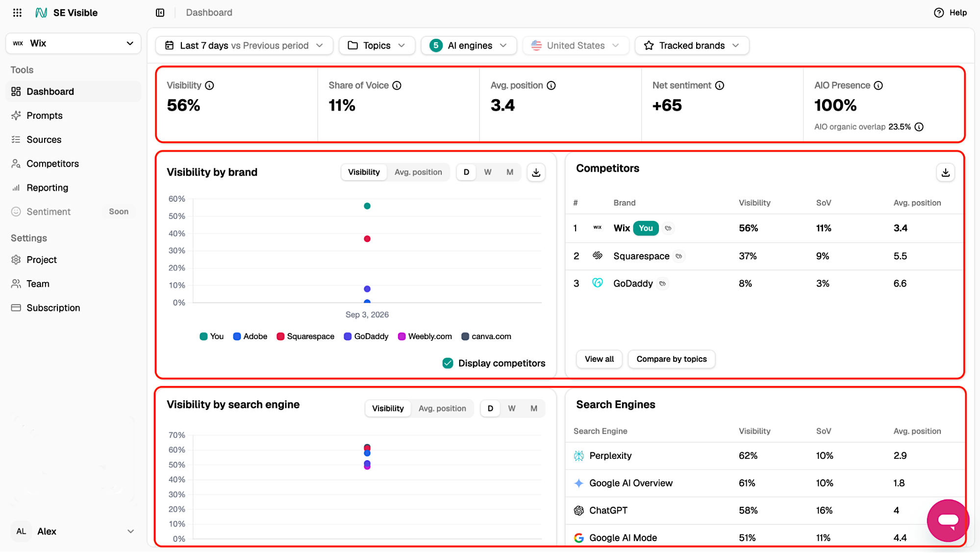This screenshot has height=553, width=980.
Task: Select M interval in brand chart
Action: 510,172
